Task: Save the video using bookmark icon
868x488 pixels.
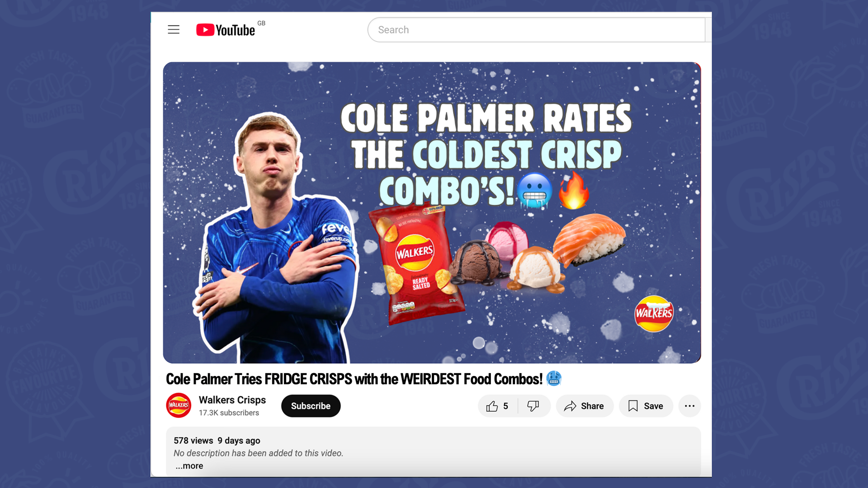Action: (646, 406)
